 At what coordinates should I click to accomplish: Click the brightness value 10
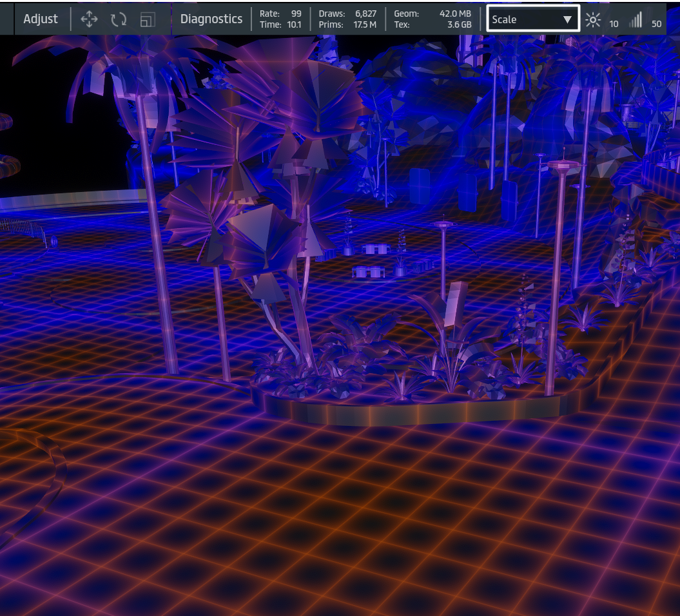[x=614, y=24]
